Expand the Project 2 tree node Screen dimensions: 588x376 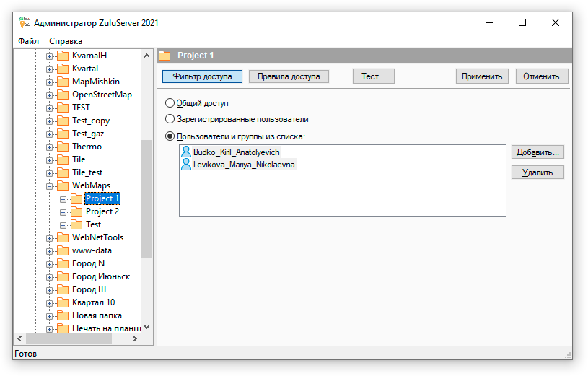click(63, 211)
